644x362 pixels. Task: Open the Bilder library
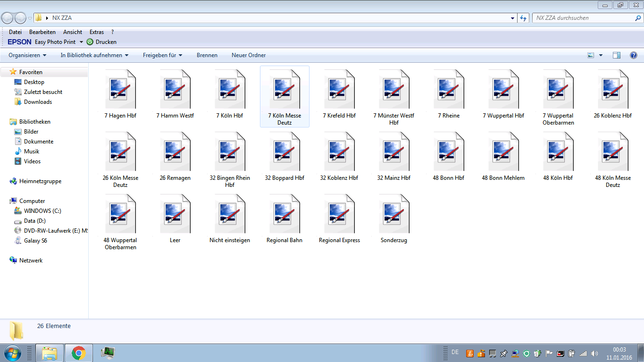point(31,132)
